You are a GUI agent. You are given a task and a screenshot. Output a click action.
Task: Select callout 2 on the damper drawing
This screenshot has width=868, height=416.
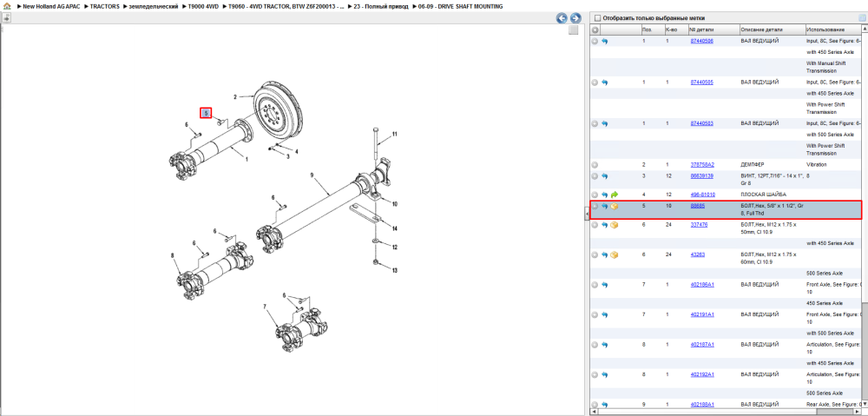235,97
